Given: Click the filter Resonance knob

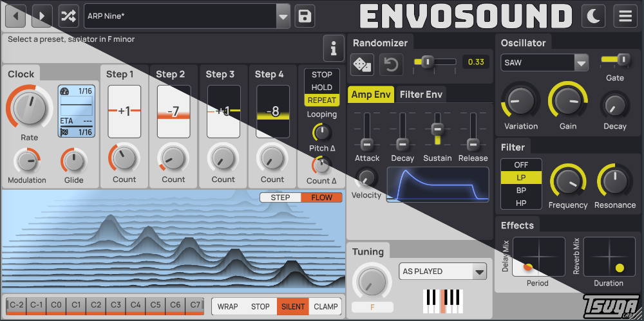Looking at the screenshot, I should pos(615,183).
